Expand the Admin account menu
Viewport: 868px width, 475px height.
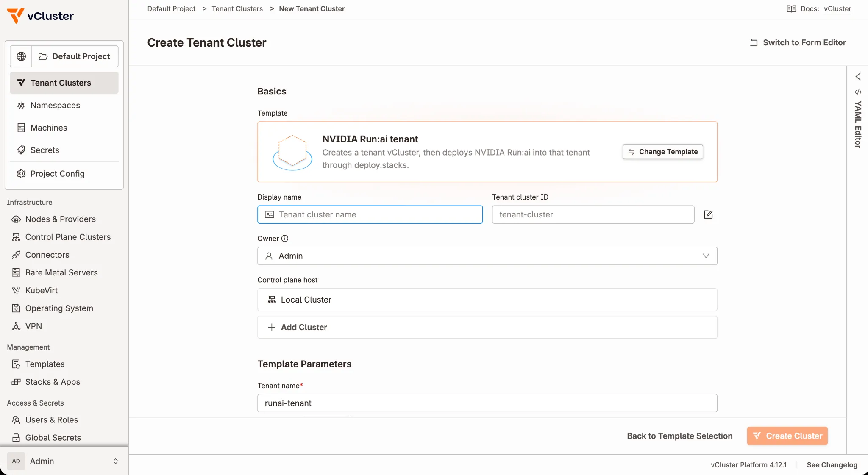[64, 461]
